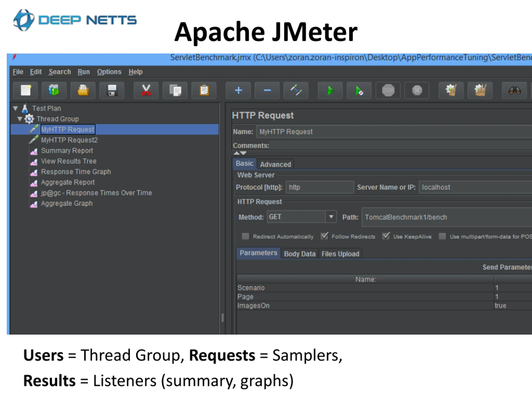Switch to the Body Data tab
Viewport: 532px width, 399px height.
coord(299,254)
